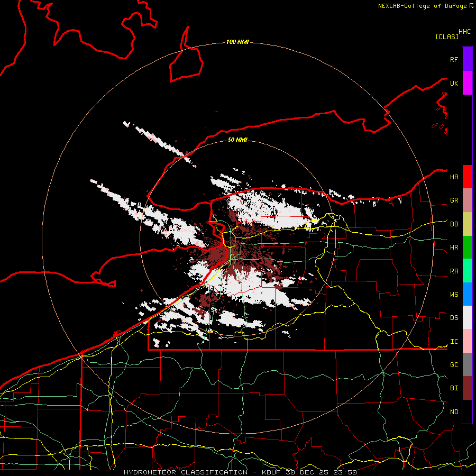Click the small blue wet snow pixel

pyautogui.click(x=243, y=278)
